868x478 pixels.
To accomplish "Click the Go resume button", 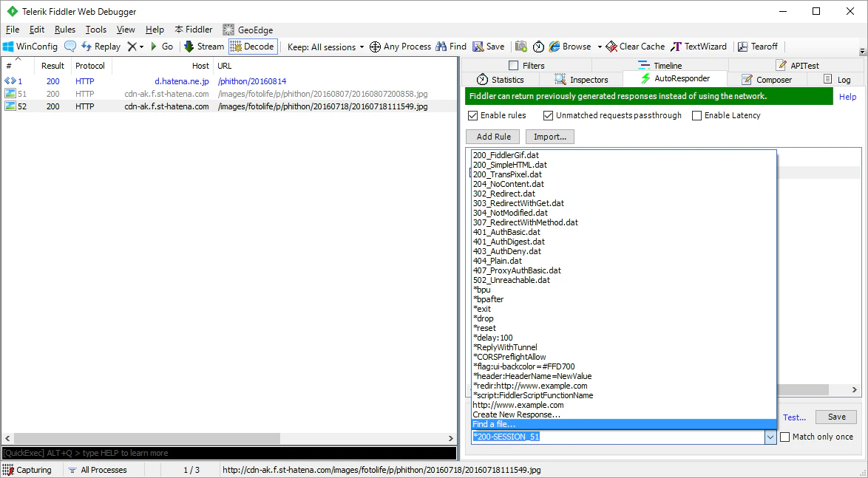I will (x=162, y=47).
